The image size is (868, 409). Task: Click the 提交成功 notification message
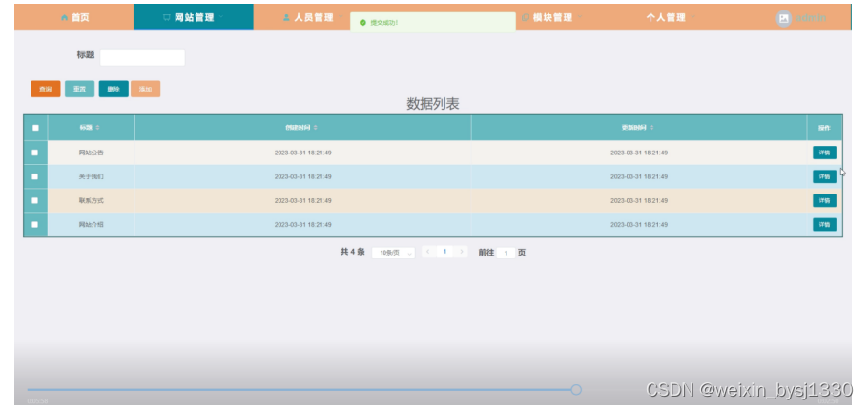(433, 23)
